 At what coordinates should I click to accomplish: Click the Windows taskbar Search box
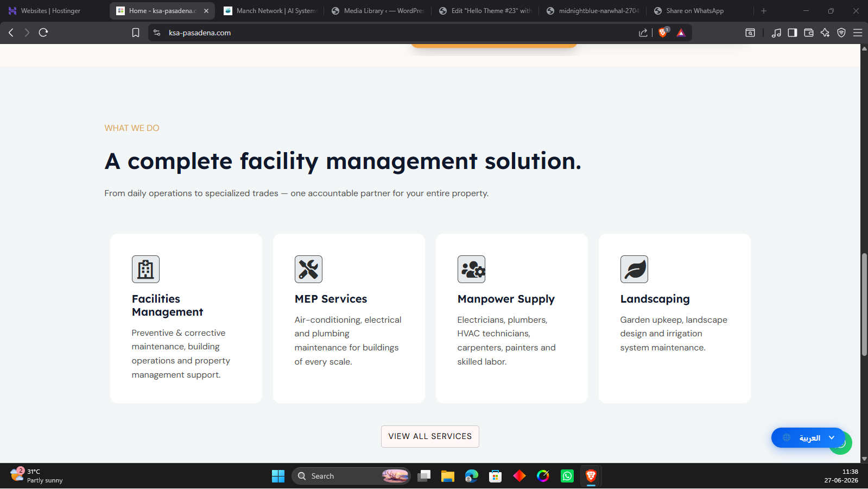pyautogui.click(x=351, y=476)
